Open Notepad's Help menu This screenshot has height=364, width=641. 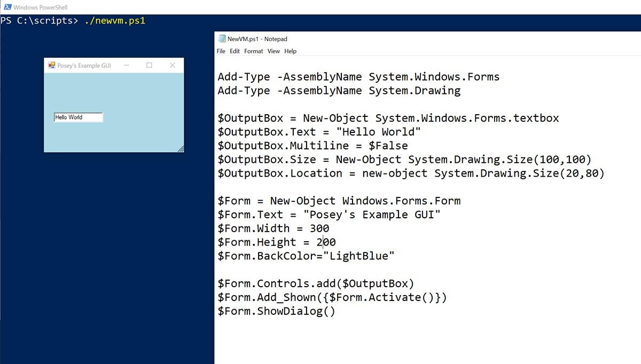[290, 51]
